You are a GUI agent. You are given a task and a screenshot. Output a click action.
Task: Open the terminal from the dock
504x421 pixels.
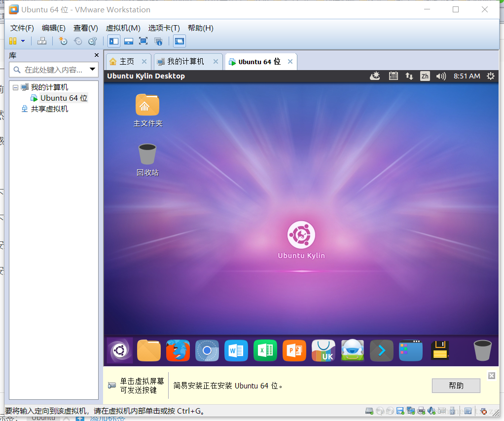[x=382, y=350]
